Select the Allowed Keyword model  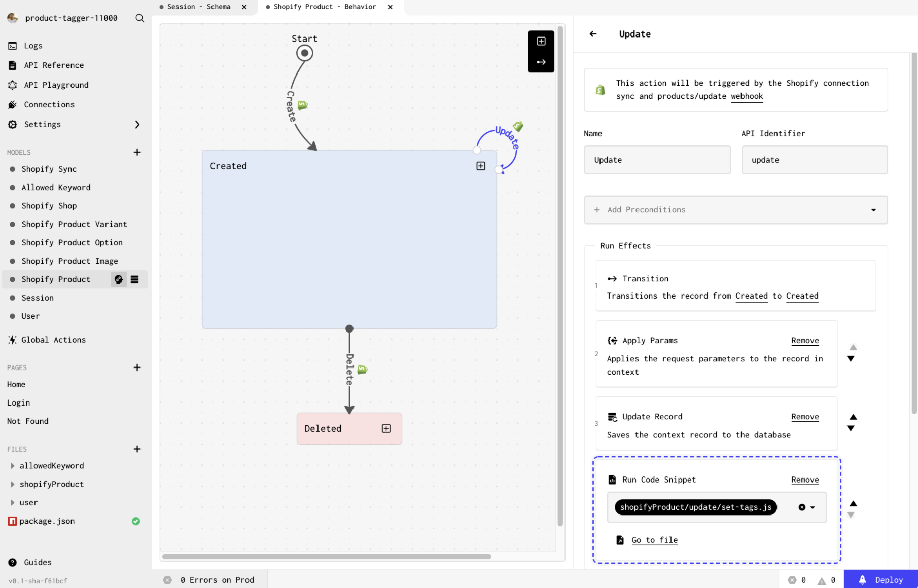coord(56,188)
